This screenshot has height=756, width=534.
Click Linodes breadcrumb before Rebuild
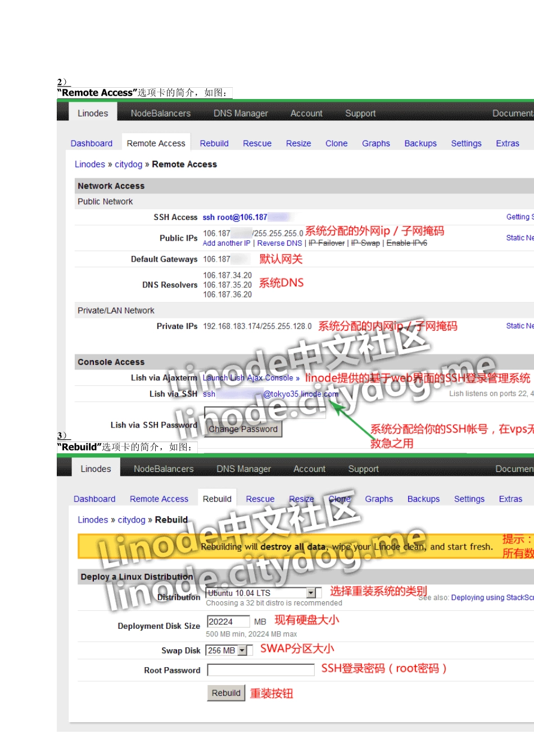[x=93, y=520]
